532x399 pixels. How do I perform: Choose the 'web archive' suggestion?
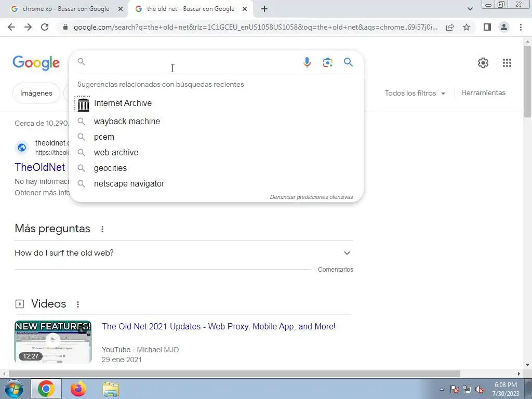pyautogui.click(x=216, y=152)
